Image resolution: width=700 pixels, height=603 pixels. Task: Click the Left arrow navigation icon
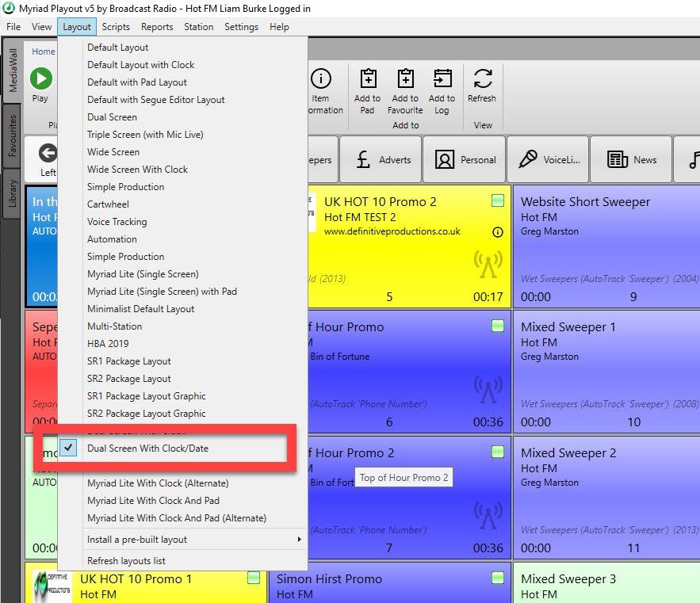click(48, 153)
